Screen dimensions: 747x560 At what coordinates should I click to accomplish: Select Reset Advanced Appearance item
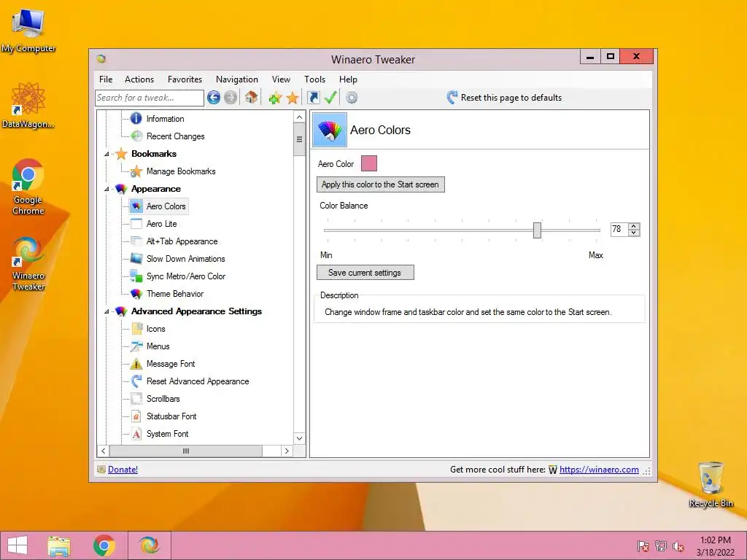point(197,381)
